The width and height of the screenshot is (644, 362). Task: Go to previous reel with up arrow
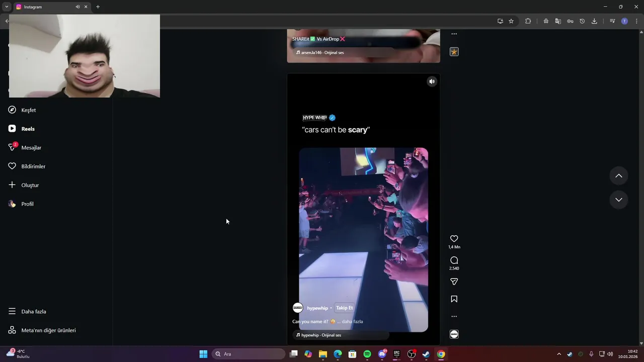619,176
